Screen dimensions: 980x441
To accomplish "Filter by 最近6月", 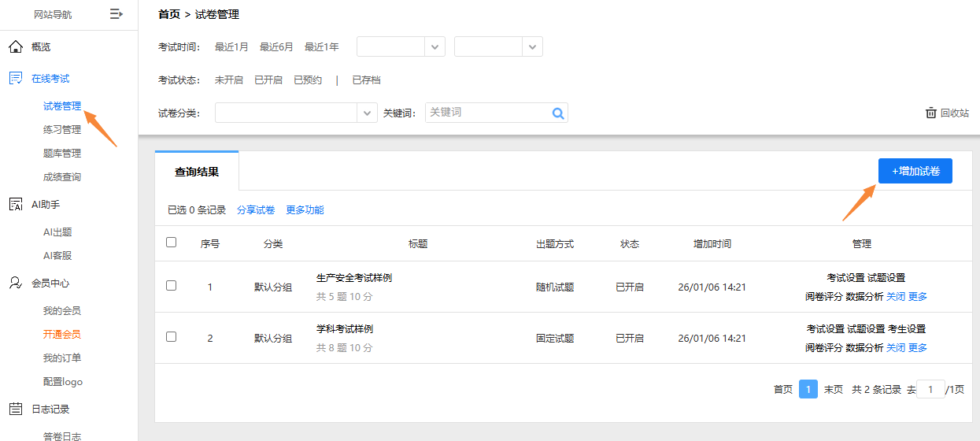I will tap(276, 47).
